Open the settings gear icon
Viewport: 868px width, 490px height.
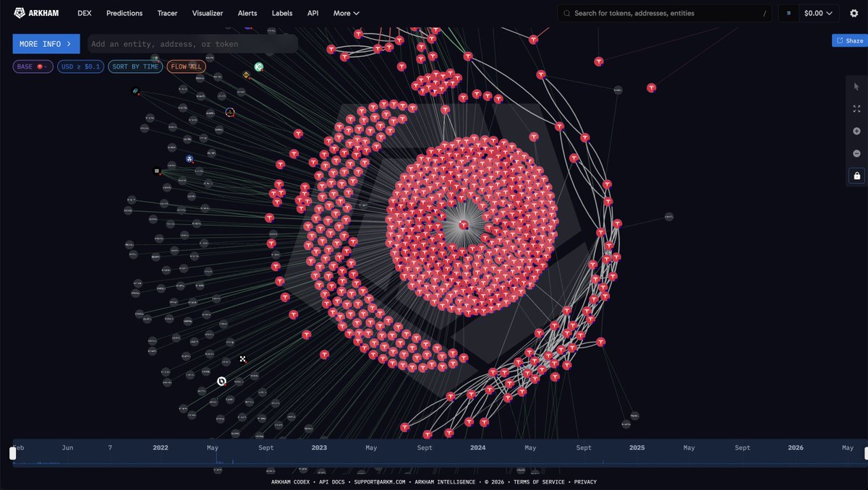854,13
